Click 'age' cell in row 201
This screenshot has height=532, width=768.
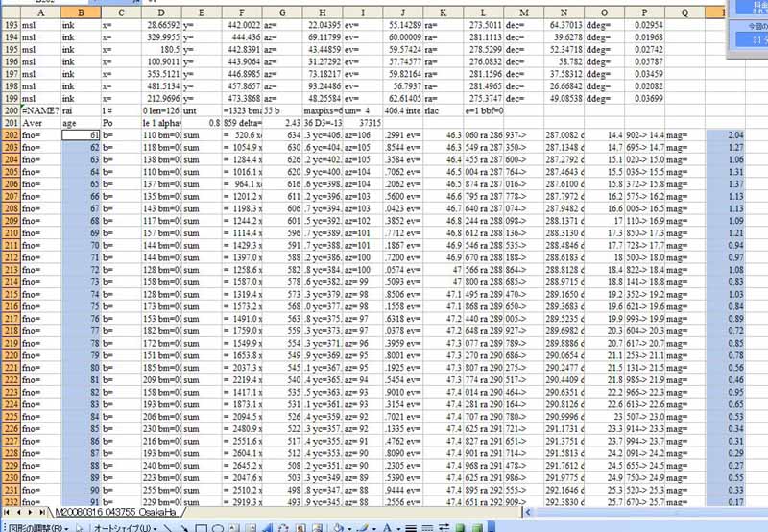coord(81,123)
